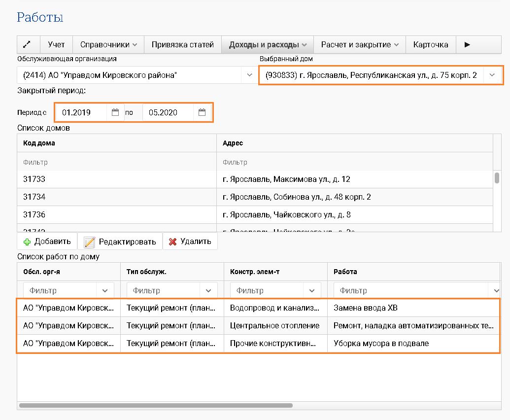Click the Карточка toolbar button
The width and height of the screenshot is (510, 420).
(x=431, y=44)
